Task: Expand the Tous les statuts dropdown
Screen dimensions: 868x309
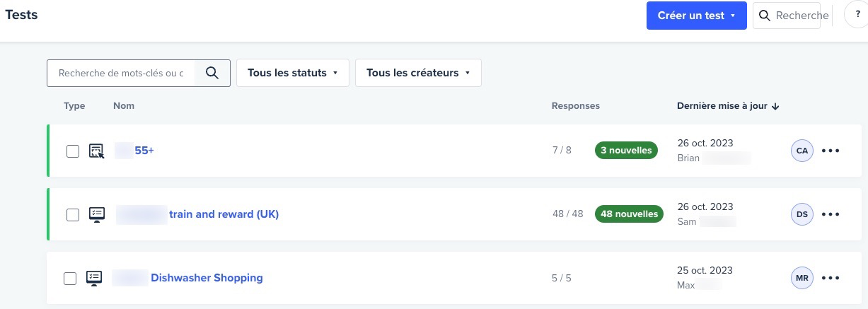Action: point(293,73)
